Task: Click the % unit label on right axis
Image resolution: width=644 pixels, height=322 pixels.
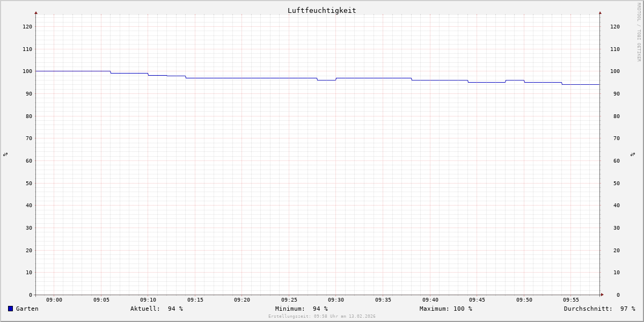Action: click(633, 155)
